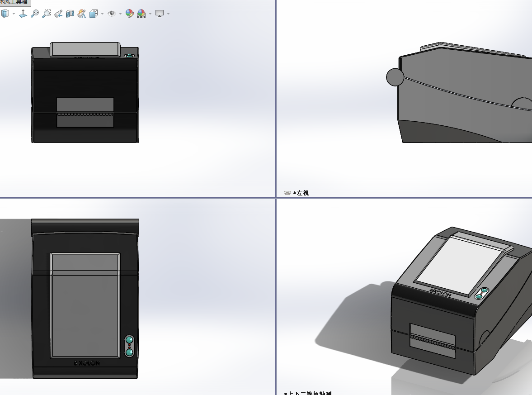This screenshot has width=532, height=395.
Task: Go back with Previous View icon
Action: [x=58, y=14]
